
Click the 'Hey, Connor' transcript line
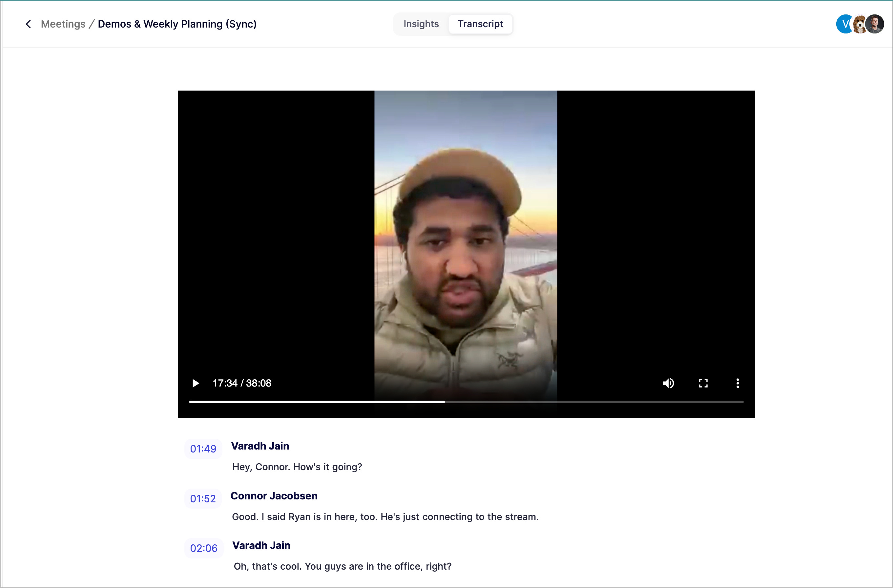pyautogui.click(x=297, y=467)
